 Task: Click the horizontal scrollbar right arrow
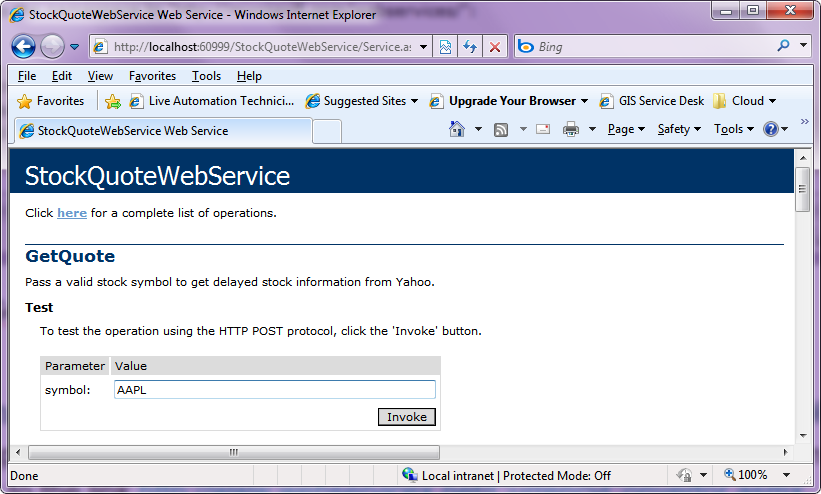(x=785, y=452)
